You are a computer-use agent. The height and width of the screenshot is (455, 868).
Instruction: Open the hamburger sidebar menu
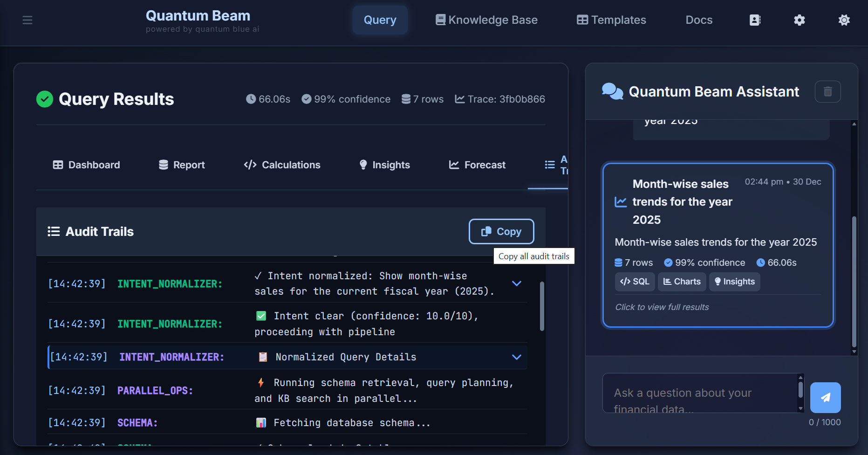click(x=27, y=20)
